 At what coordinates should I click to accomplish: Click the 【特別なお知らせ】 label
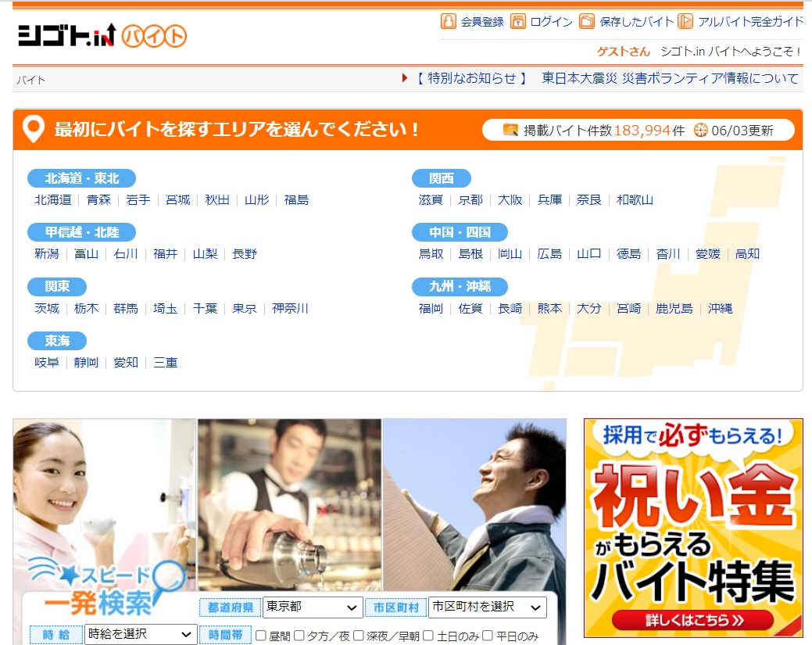471,78
